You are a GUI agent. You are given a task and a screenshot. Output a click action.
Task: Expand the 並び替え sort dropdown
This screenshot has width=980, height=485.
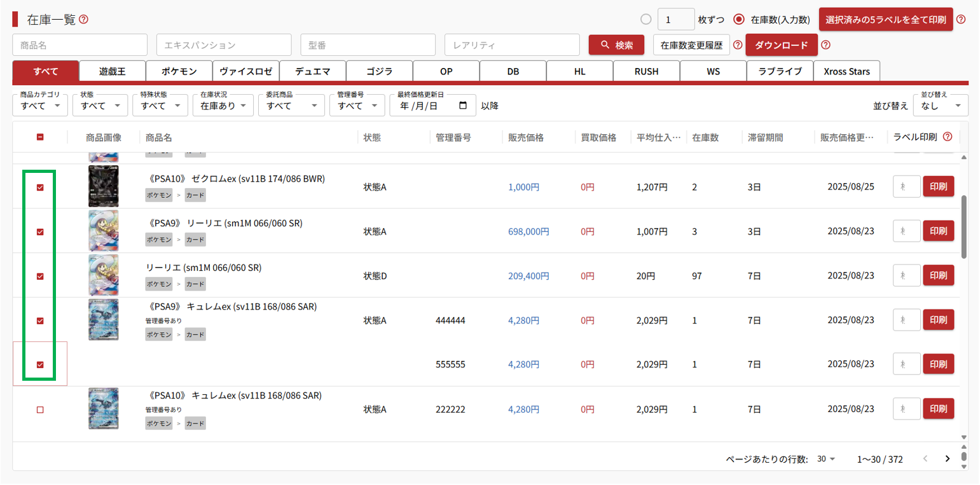point(940,106)
